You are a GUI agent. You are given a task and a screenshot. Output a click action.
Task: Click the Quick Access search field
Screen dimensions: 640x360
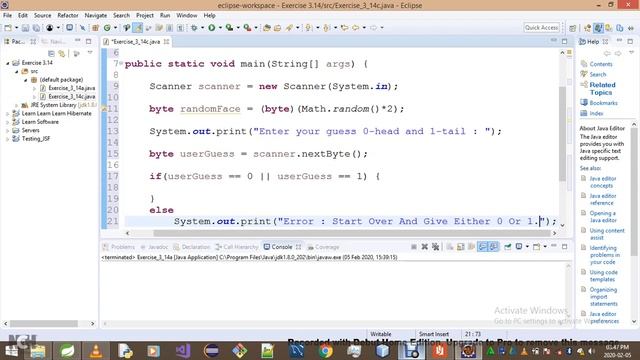tap(542, 28)
